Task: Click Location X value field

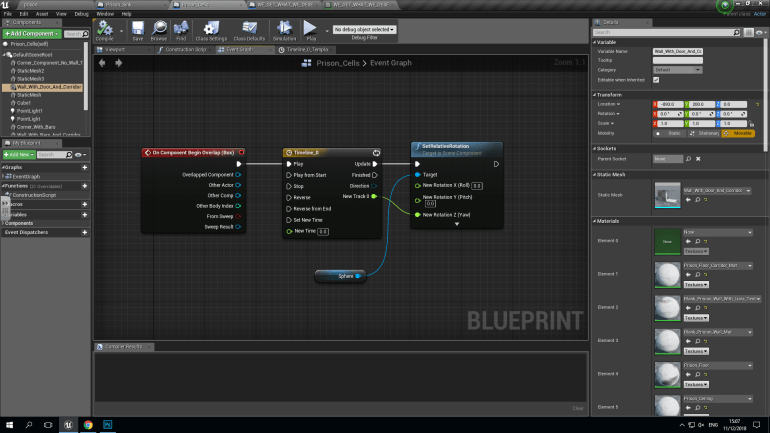Action: 670,104
